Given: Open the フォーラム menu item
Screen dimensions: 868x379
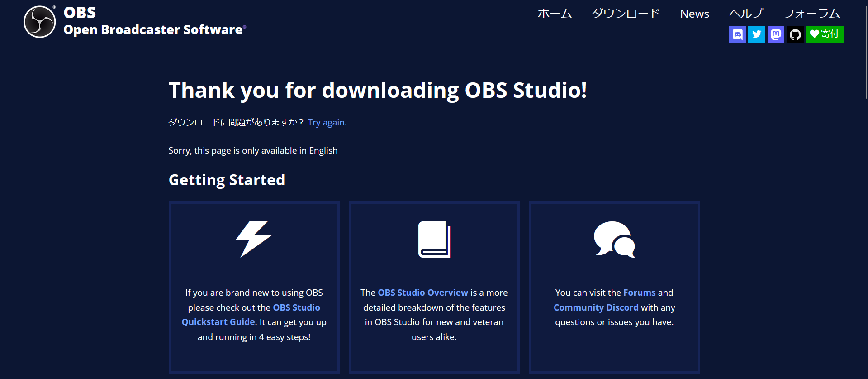Looking at the screenshot, I should coord(812,14).
